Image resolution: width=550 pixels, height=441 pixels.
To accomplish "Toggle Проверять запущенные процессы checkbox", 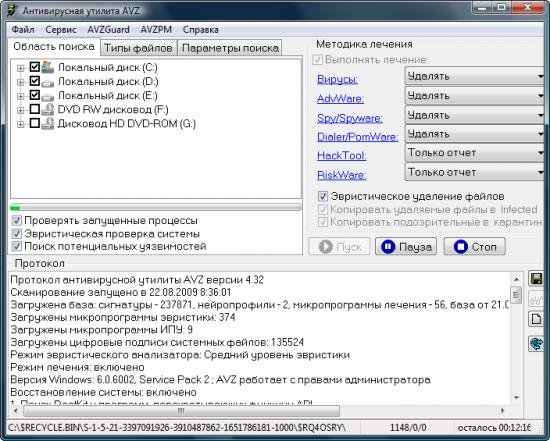I will (x=16, y=221).
